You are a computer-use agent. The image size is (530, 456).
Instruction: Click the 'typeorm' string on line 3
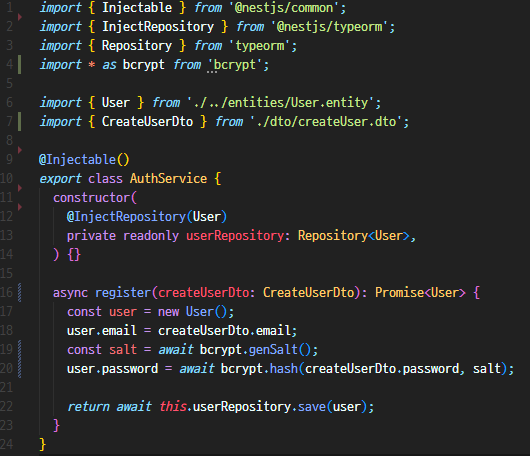click(x=260, y=45)
